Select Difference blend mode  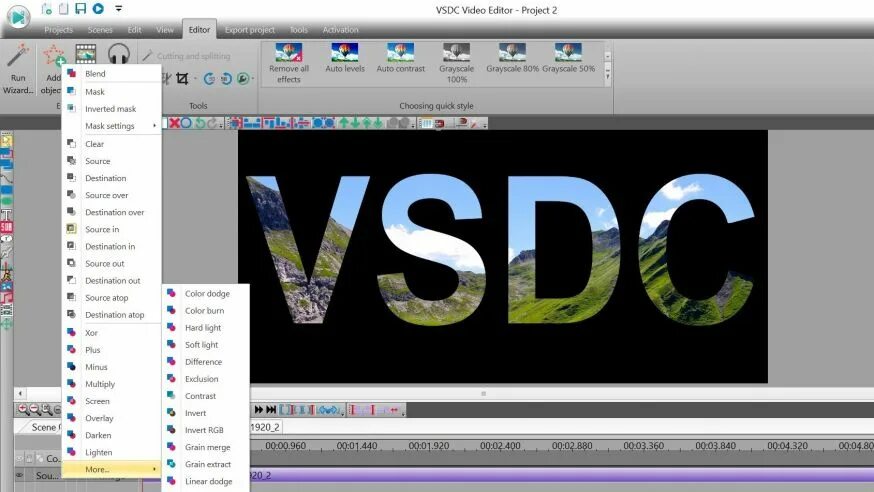click(206, 362)
